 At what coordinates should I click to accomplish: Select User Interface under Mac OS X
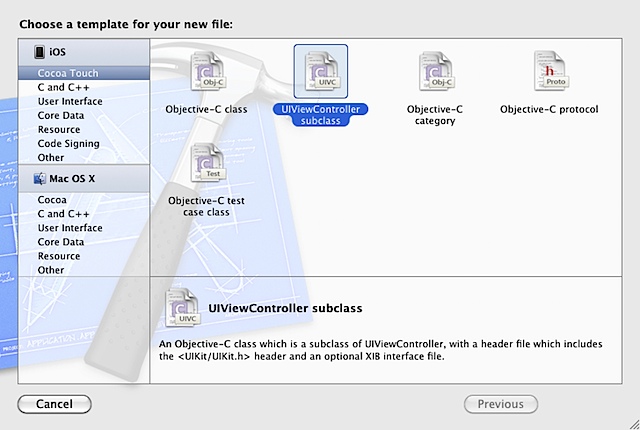coord(70,228)
